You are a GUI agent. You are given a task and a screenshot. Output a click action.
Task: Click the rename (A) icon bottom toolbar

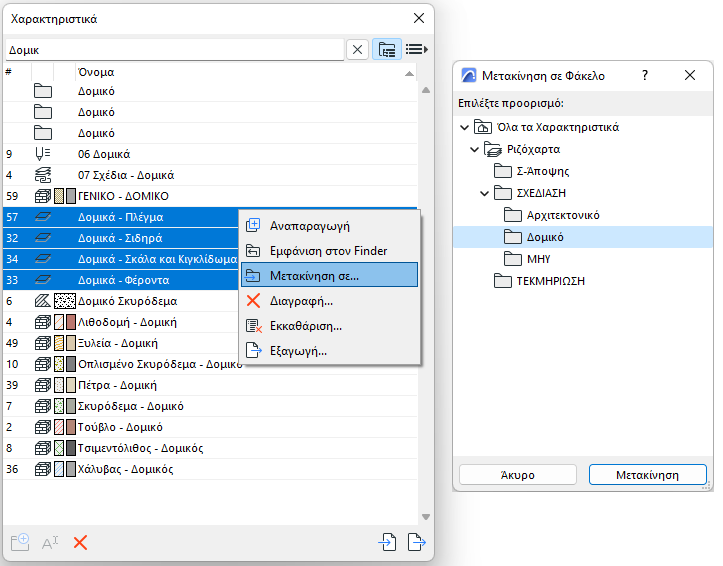click(x=50, y=543)
